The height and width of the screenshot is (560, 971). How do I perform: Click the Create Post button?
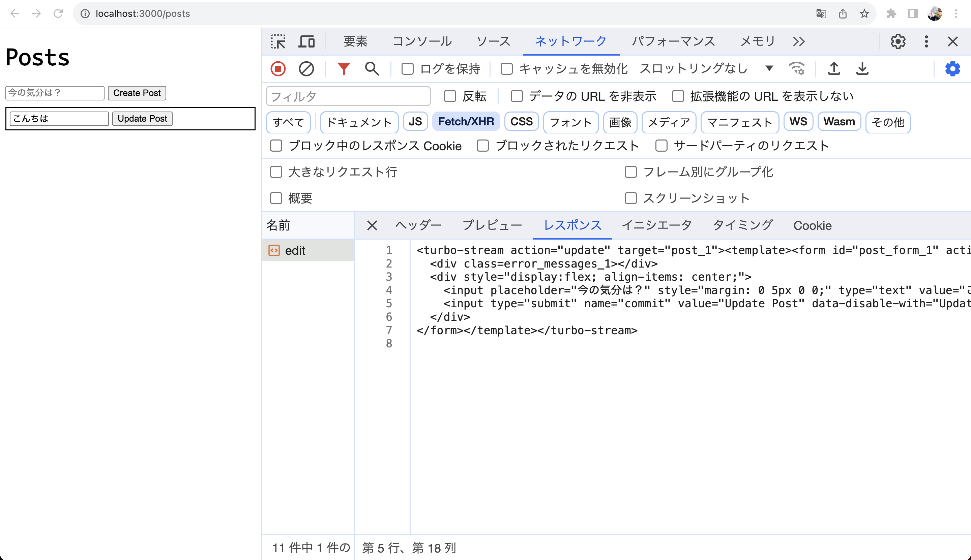pyautogui.click(x=137, y=93)
